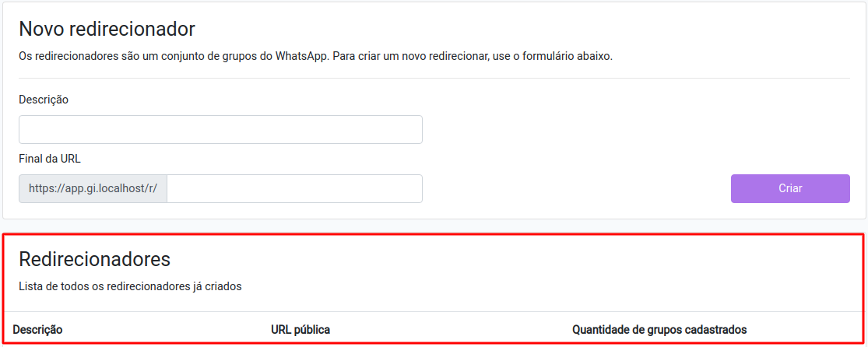The height and width of the screenshot is (347, 868).
Task: Click the Descrição text input field
Action: (x=220, y=130)
